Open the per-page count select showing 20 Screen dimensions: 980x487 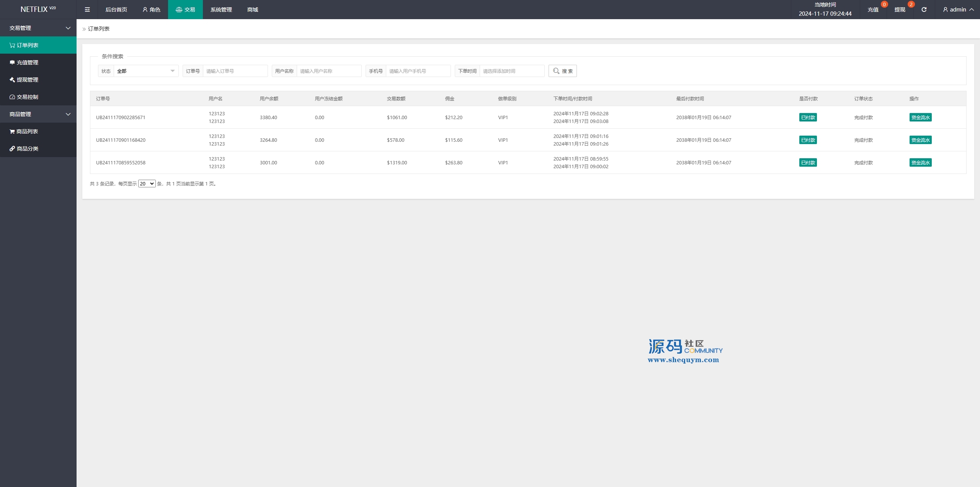pos(147,184)
